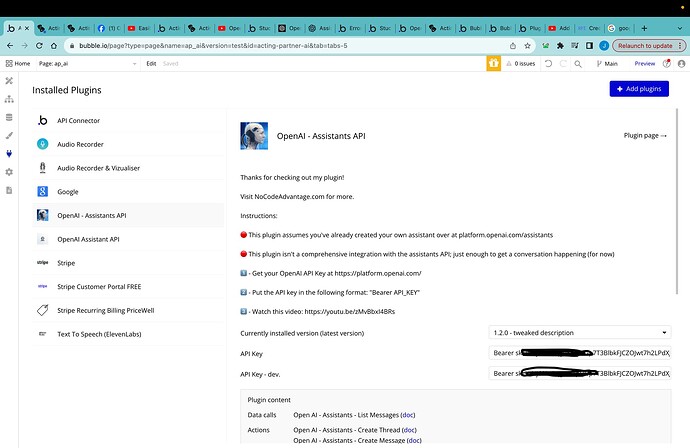Click the orange gift icon in top bar

(493, 63)
